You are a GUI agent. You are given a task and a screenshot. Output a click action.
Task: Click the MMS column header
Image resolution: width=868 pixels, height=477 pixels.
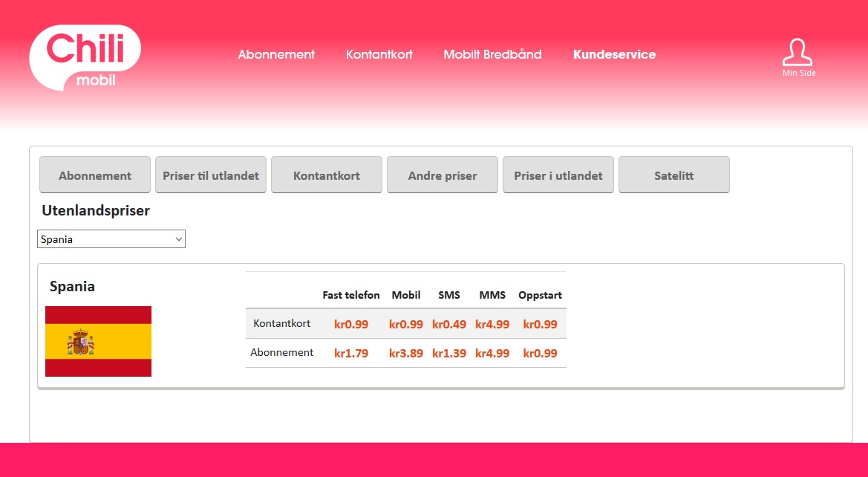tap(492, 295)
